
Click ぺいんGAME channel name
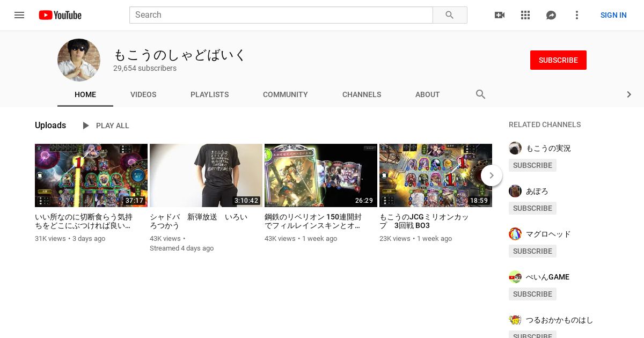pos(547,277)
